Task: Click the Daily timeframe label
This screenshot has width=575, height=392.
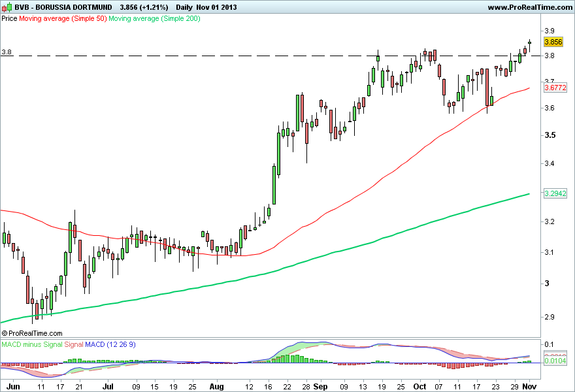Action: pos(184,7)
